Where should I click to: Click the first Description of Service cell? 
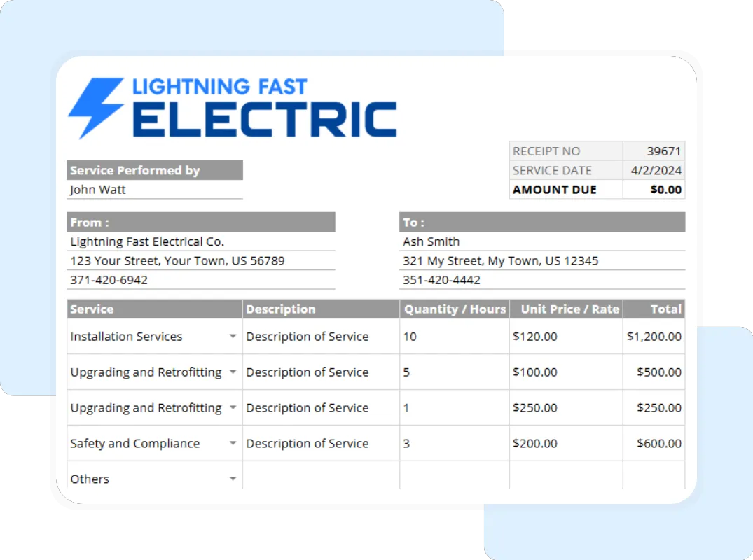307,336
